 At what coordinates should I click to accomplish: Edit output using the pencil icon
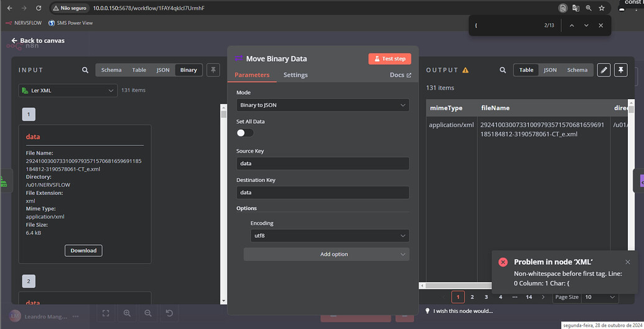pyautogui.click(x=604, y=70)
